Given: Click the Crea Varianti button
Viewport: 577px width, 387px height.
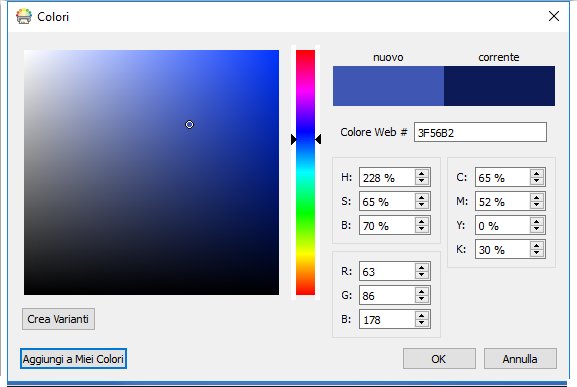Looking at the screenshot, I should (58, 319).
